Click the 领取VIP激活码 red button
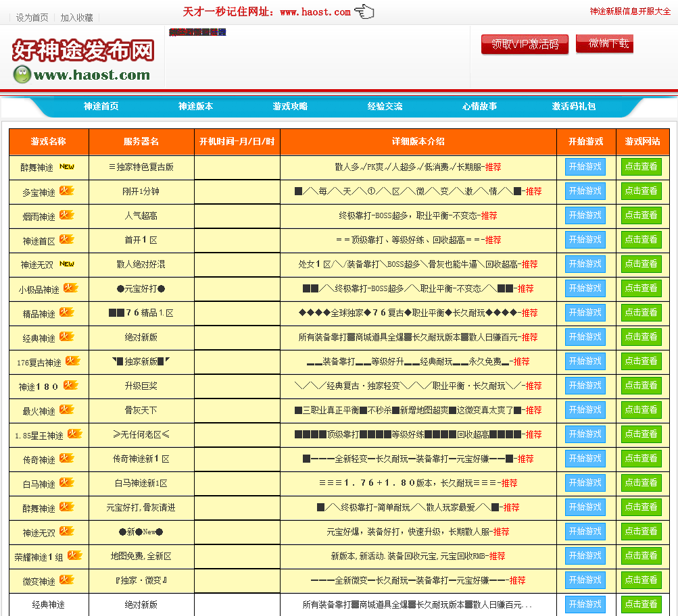678x616 pixels. coord(525,44)
